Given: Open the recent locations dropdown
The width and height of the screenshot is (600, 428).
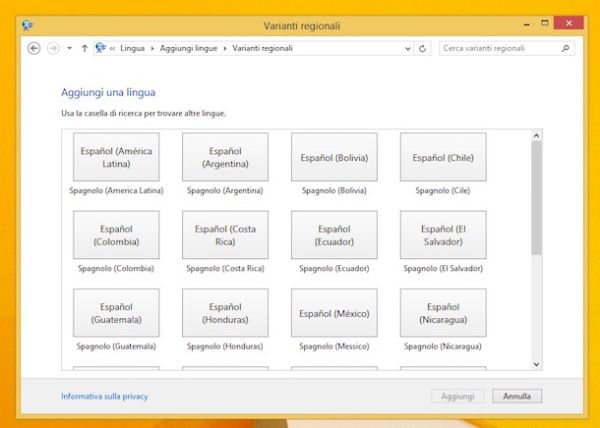Looking at the screenshot, I should 69,48.
